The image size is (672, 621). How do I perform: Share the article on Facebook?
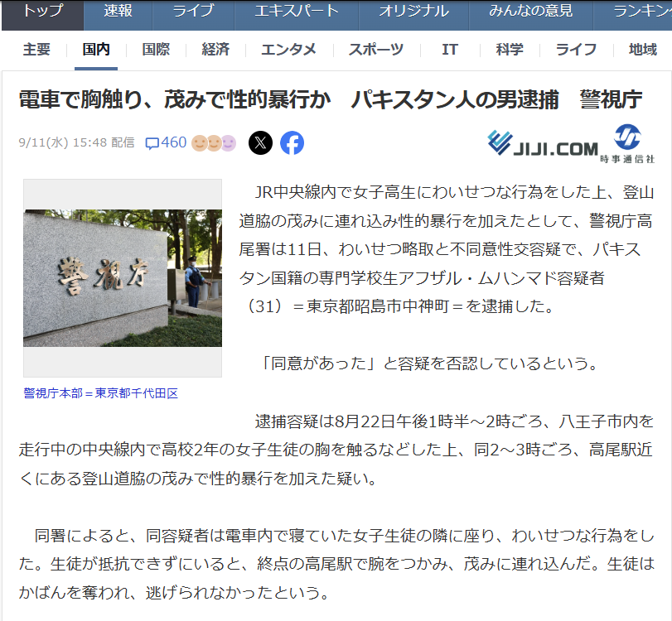(x=292, y=142)
